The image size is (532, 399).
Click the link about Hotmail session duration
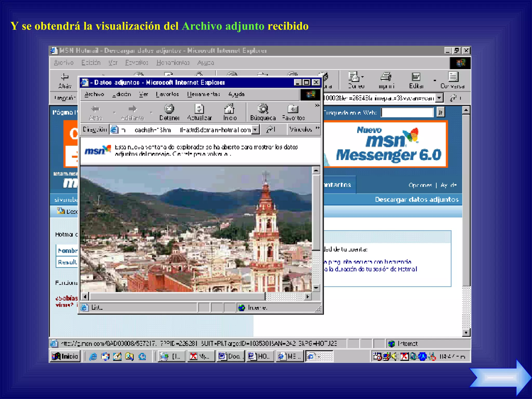(x=371, y=269)
